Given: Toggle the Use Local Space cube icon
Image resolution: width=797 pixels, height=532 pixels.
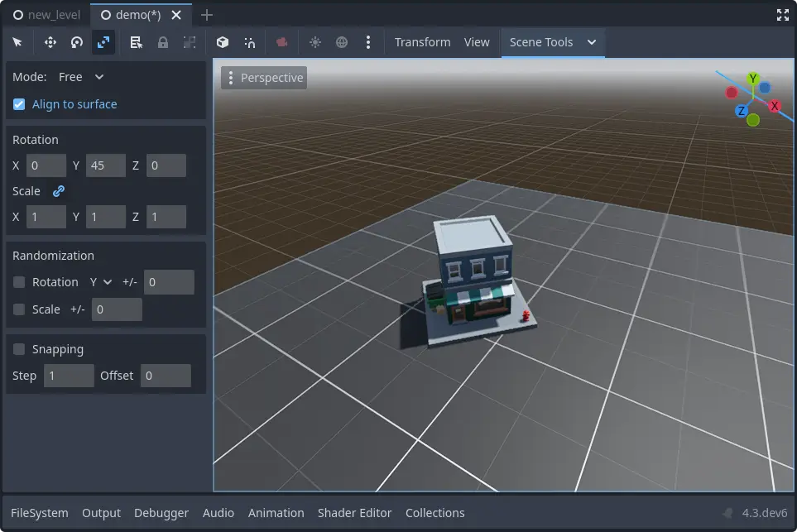Looking at the screenshot, I should click(x=222, y=42).
